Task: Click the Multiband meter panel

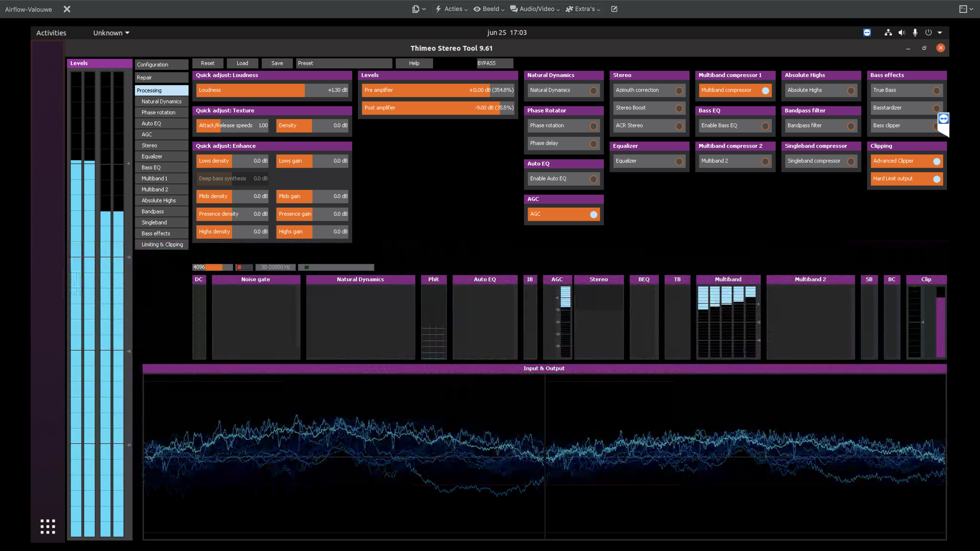Action: point(728,317)
